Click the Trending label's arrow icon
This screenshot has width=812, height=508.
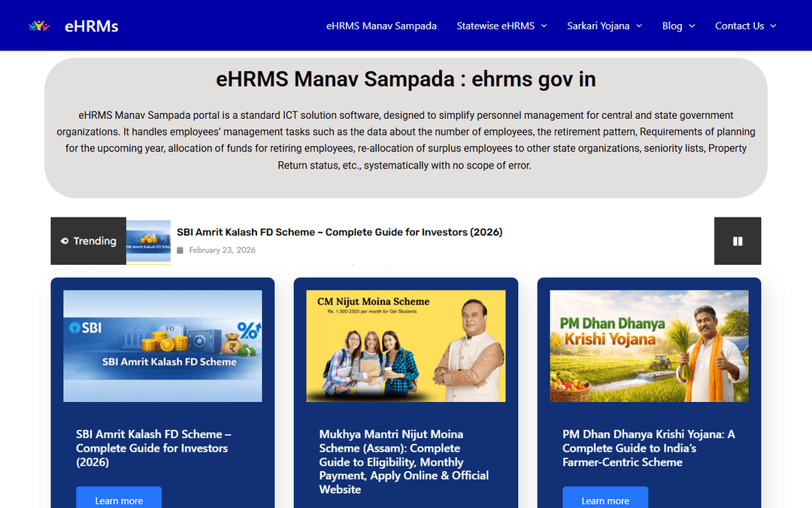65,241
